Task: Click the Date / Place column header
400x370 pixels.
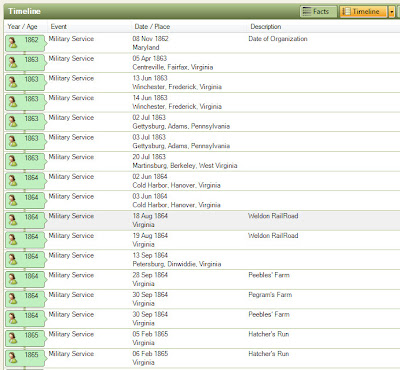Action: [152, 27]
